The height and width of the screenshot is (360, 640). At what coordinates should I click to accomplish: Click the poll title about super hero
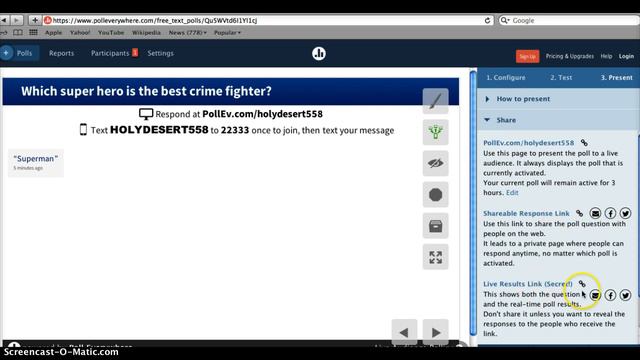click(x=146, y=91)
